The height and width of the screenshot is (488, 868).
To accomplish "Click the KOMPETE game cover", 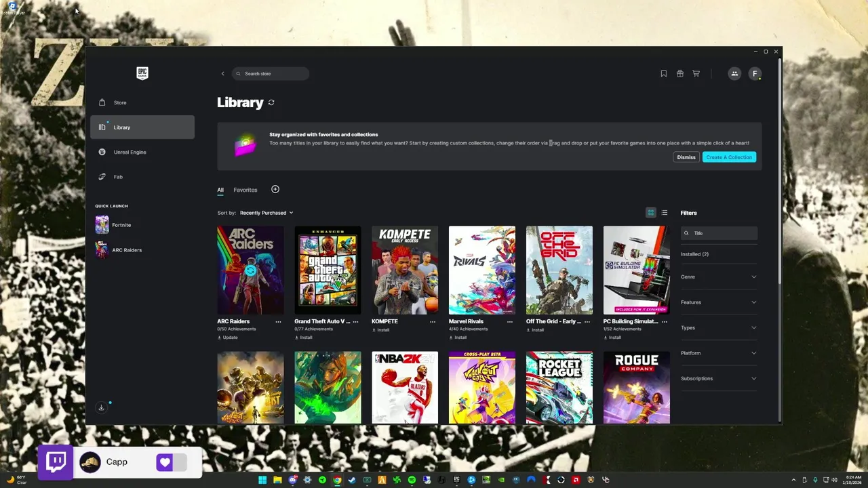I will [405, 270].
